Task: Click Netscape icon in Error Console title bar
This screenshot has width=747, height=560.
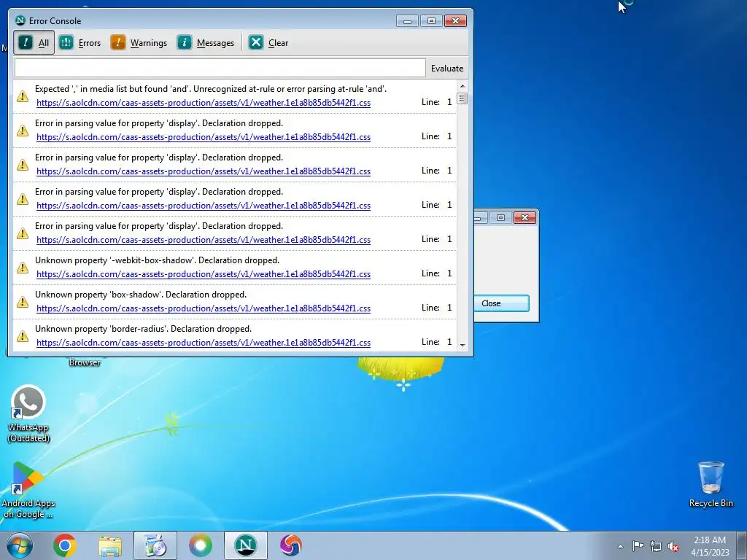Action: click(20, 20)
